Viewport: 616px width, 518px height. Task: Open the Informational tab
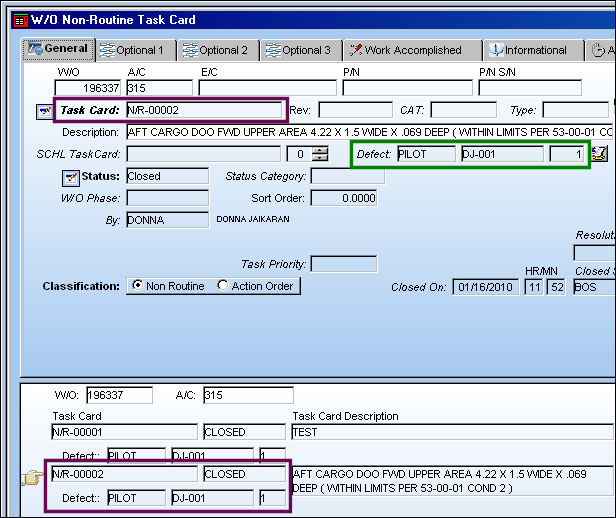coord(534,50)
